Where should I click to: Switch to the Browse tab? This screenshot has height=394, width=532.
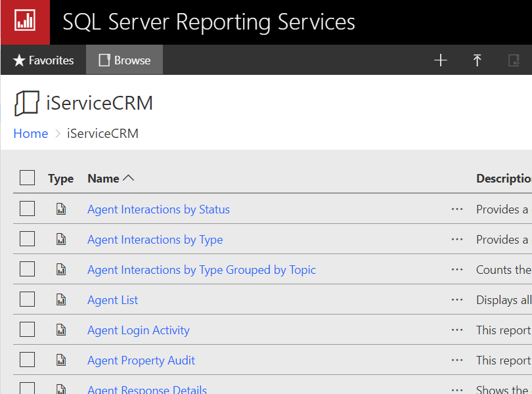pos(125,60)
